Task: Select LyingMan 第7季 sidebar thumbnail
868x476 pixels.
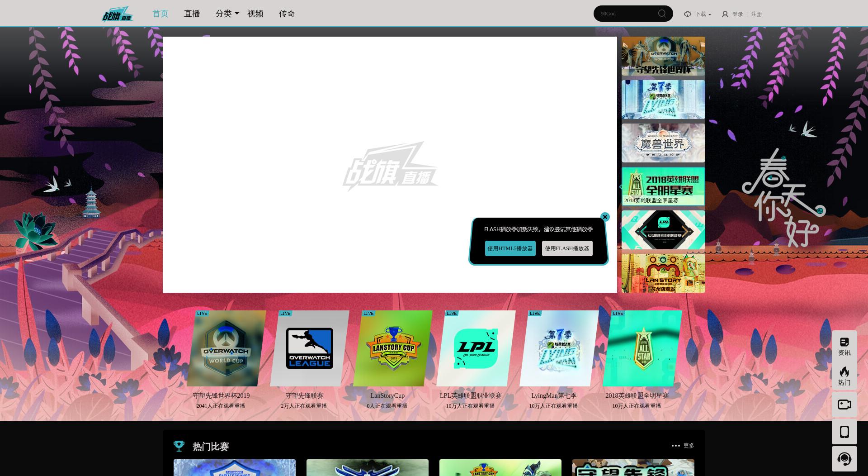Action: [x=663, y=100]
